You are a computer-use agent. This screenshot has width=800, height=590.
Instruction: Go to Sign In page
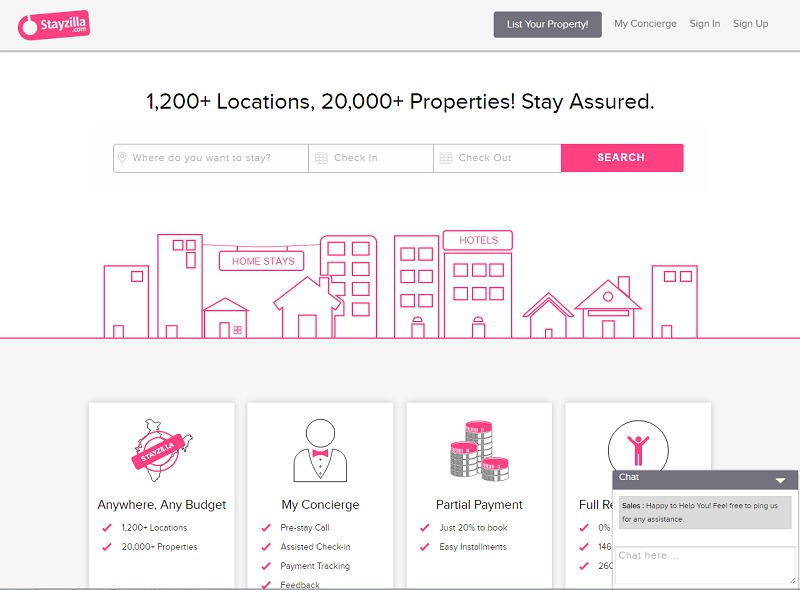(x=704, y=24)
